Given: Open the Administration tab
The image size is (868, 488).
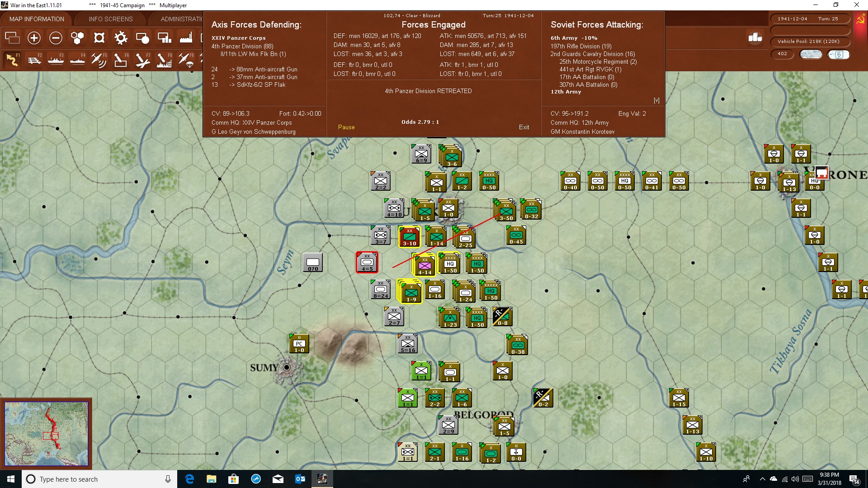Looking at the screenshot, I should click(x=181, y=19).
